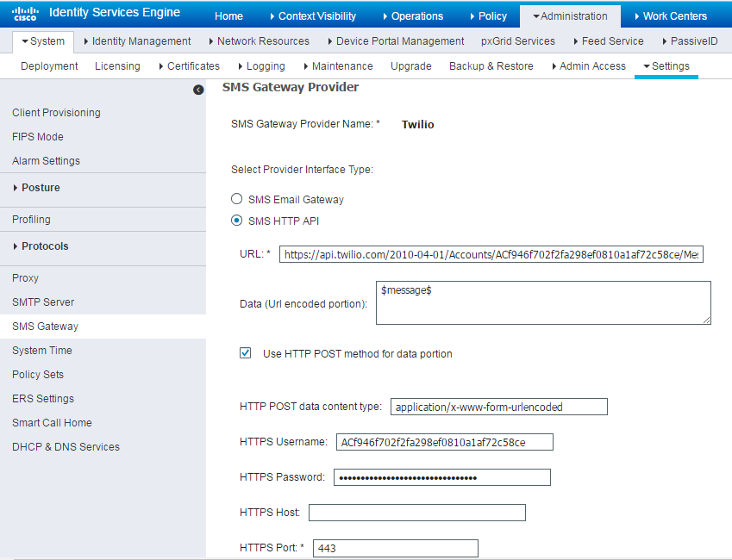Image resolution: width=732 pixels, height=560 pixels.
Task: Open Smart Call Home settings
Action: tap(52, 422)
